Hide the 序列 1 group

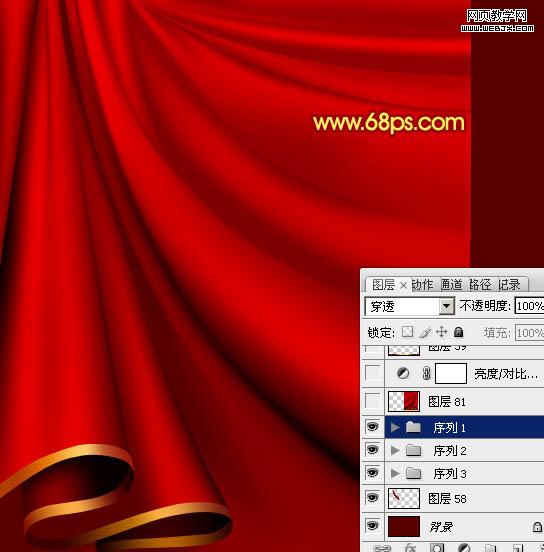click(x=373, y=427)
